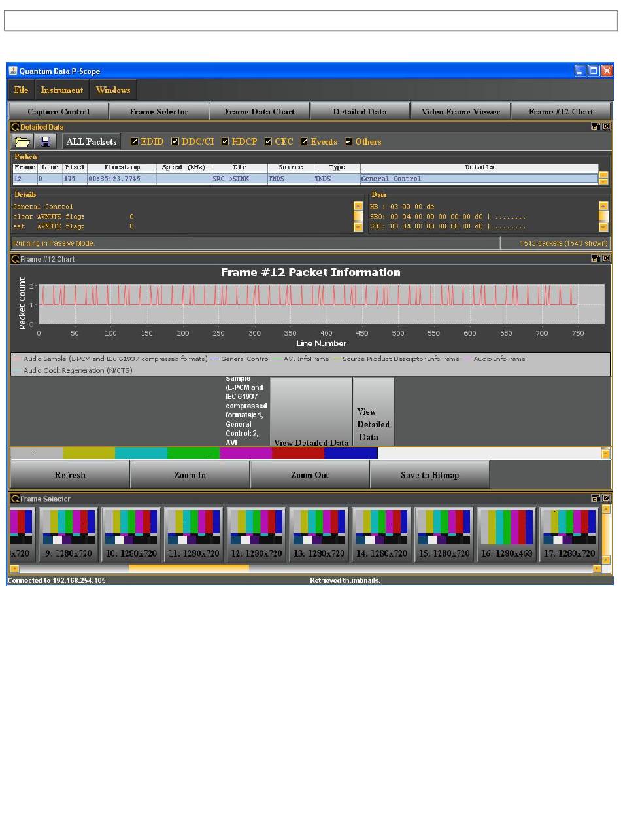Switch to the Frame Selector tab
This screenshot has width=621, height=840.
159,112
